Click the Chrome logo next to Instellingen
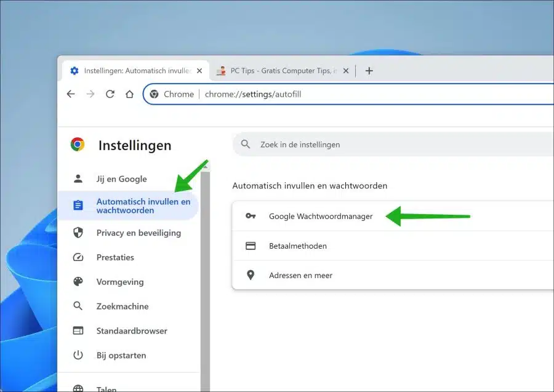This screenshot has width=554, height=392. tap(78, 145)
